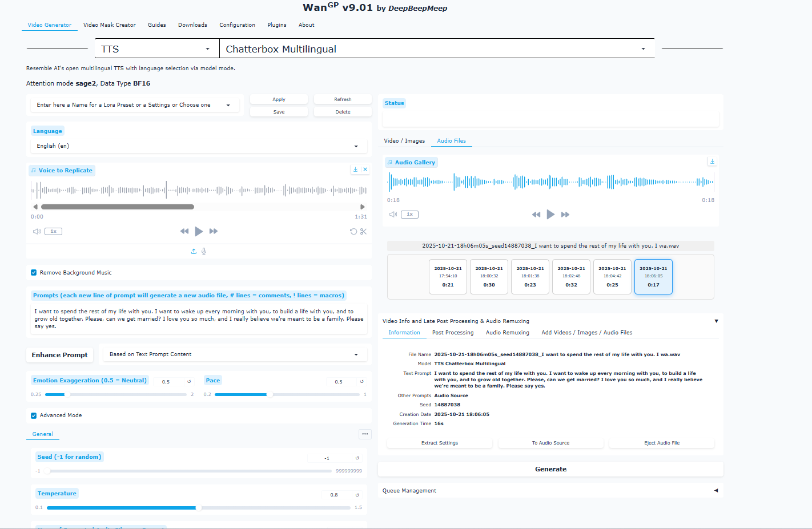
Task: Mute the Audio Gallery volume
Action: 393,215
